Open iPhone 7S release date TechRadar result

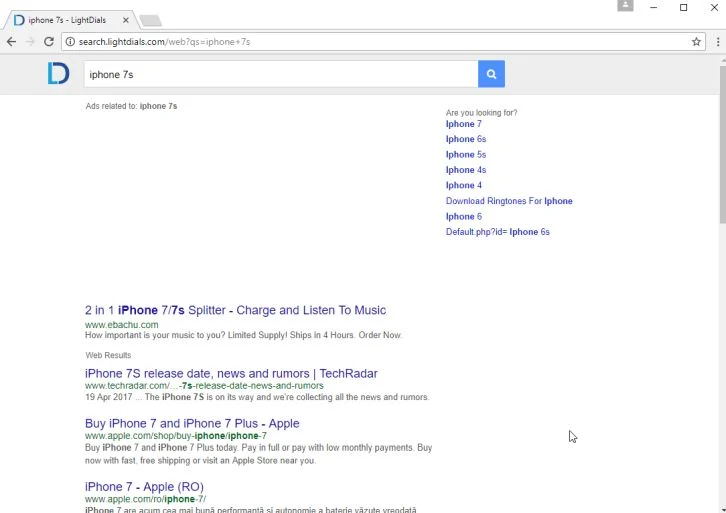tap(231, 374)
